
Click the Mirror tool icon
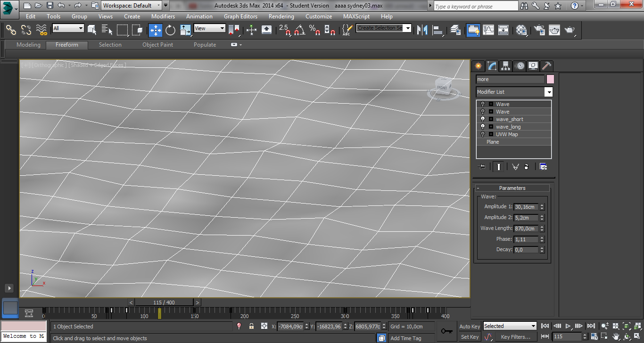[423, 30]
